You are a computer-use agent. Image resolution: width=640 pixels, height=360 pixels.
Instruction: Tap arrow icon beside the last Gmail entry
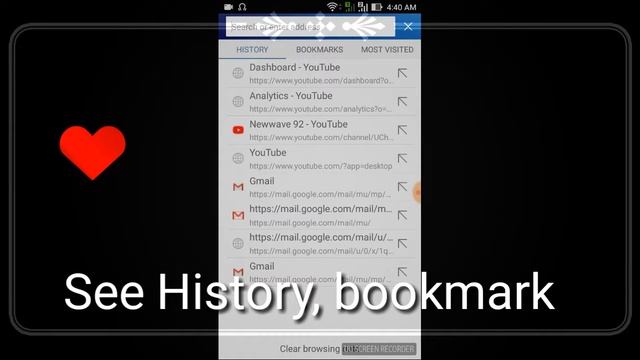402,271
